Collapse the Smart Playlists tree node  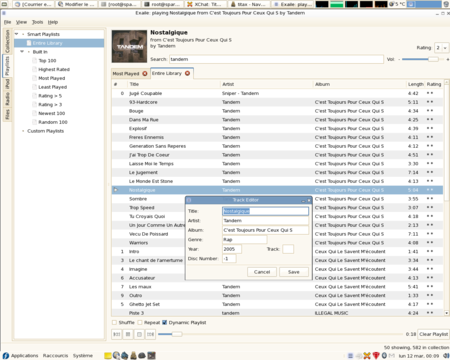[17, 34]
